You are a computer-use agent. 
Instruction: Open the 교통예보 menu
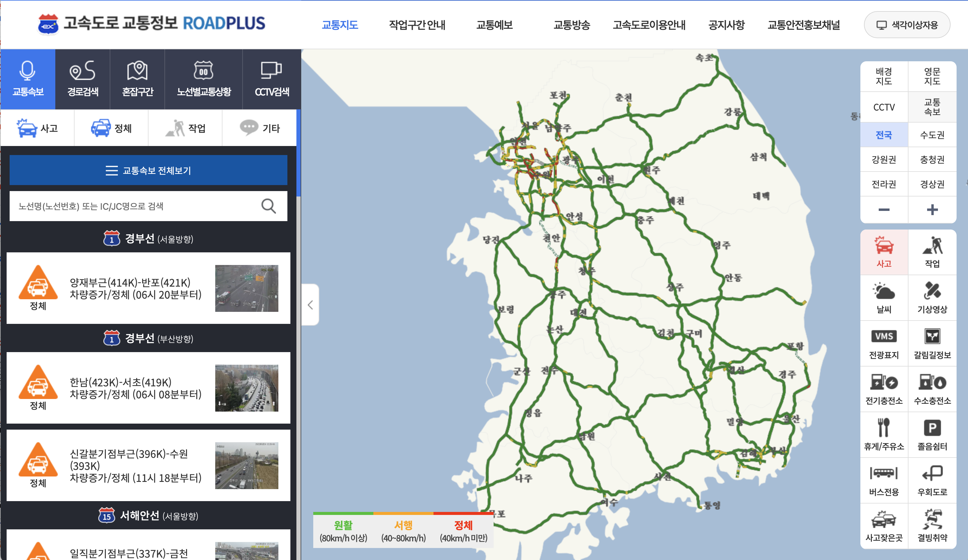point(494,25)
